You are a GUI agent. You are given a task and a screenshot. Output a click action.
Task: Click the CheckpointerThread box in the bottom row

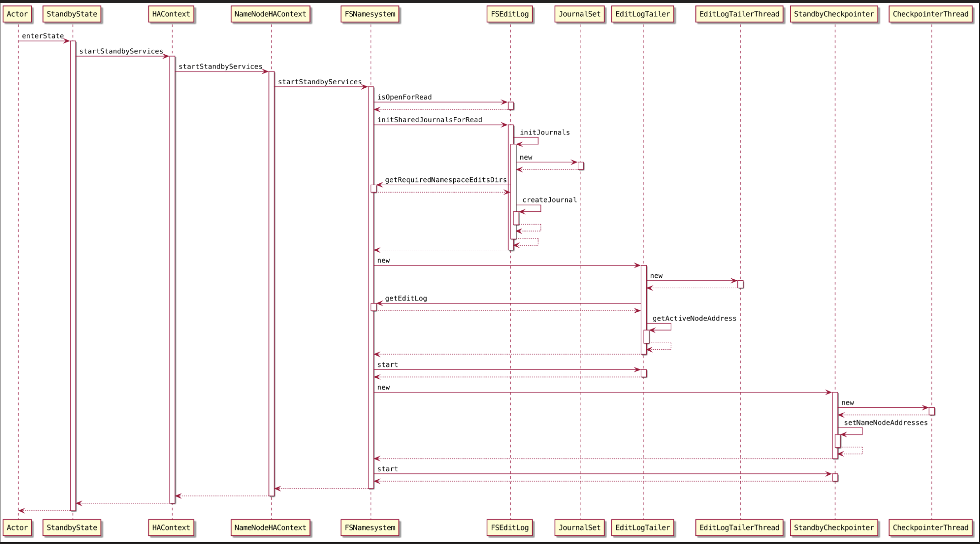click(931, 527)
